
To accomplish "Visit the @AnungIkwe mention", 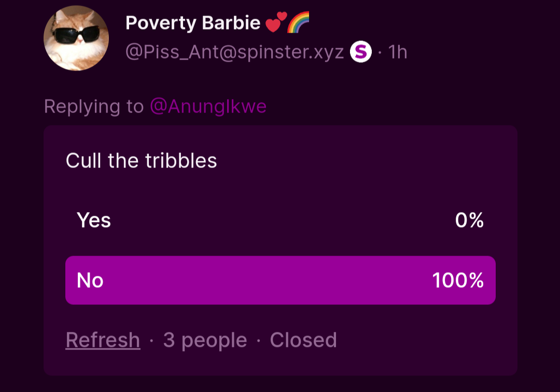I will coord(208,106).
